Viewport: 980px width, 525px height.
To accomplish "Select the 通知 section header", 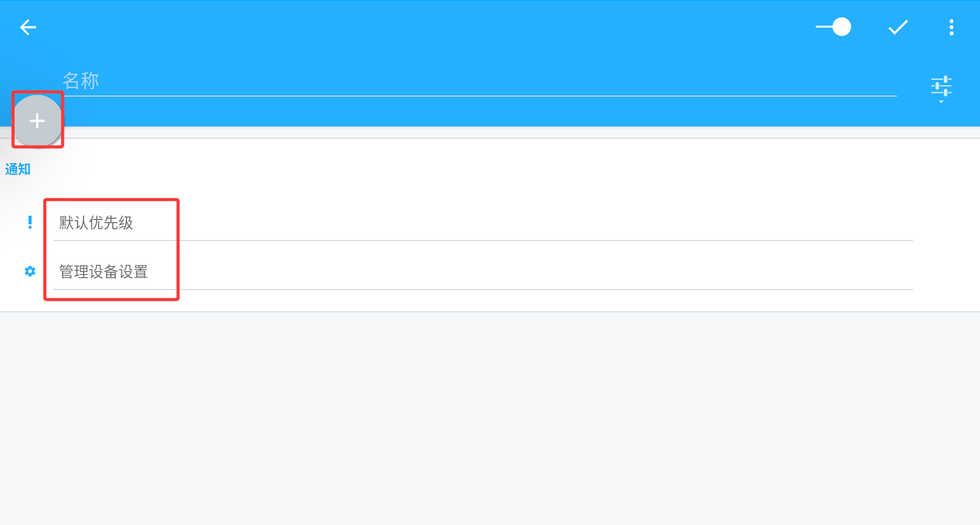I will pos(17,169).
